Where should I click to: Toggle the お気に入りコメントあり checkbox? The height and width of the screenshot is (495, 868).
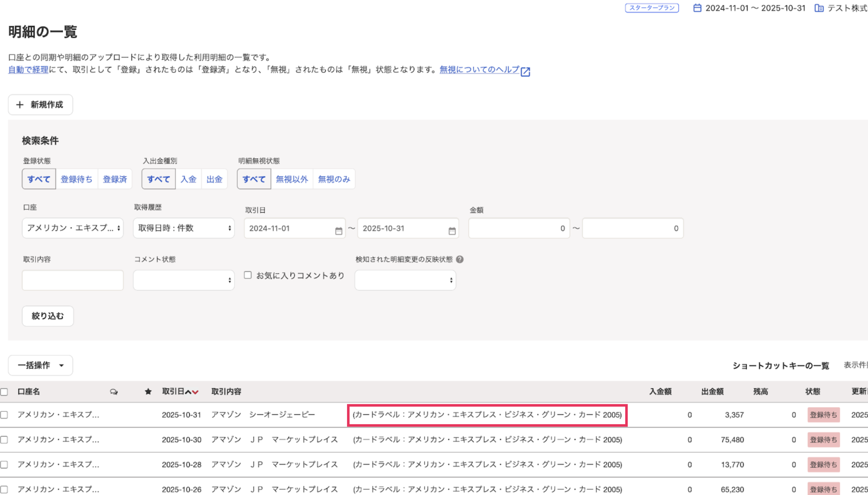(x=248, y=275)
